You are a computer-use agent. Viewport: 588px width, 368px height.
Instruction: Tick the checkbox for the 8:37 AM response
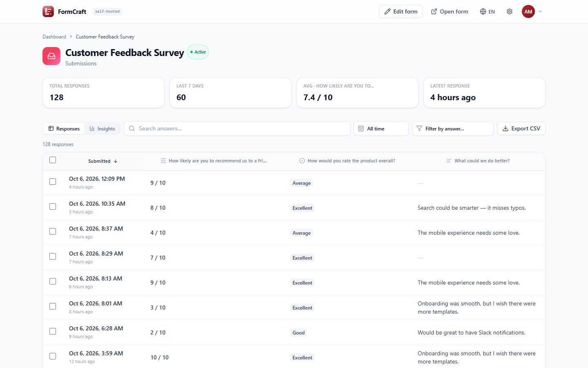click(x=53, y=231)
